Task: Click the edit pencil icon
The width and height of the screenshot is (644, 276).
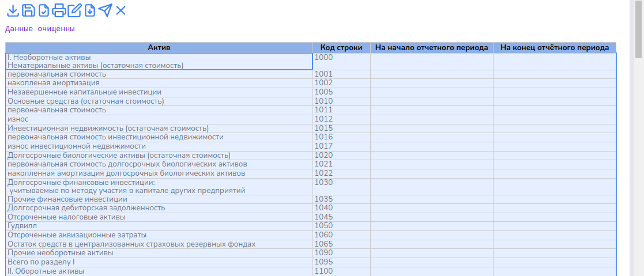Action: [74, 10]
